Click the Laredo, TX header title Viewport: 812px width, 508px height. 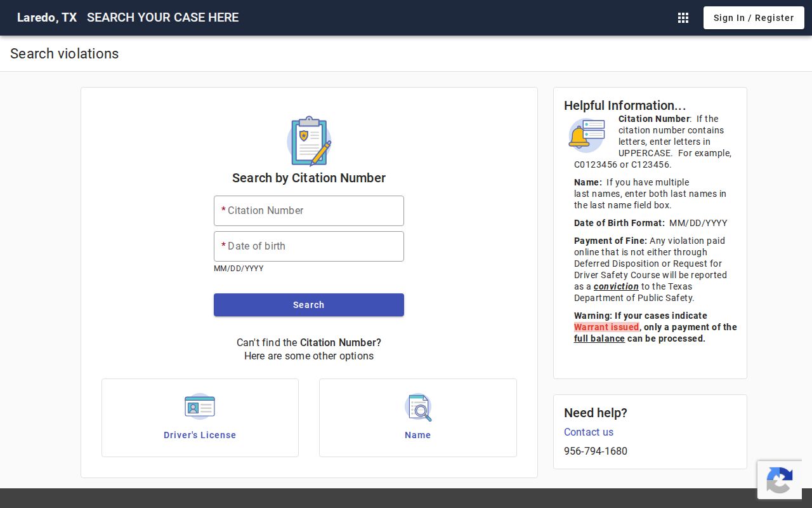[x=47, y=18]
